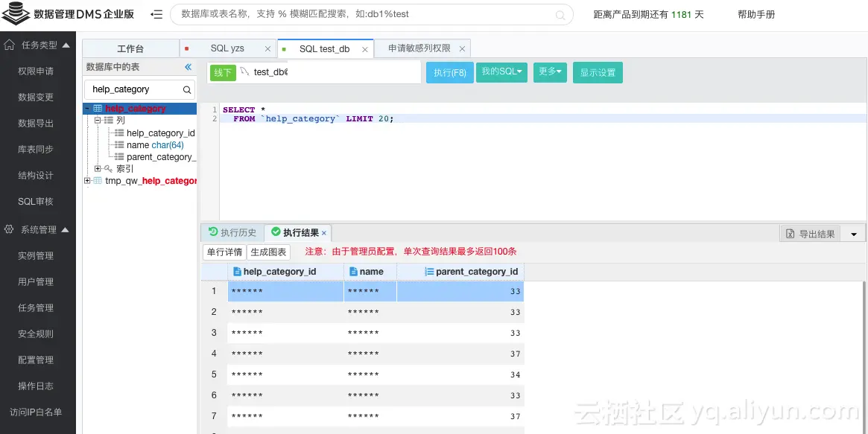Collapse sidebar using the menu toggle icon

click(x=156, y=15)
